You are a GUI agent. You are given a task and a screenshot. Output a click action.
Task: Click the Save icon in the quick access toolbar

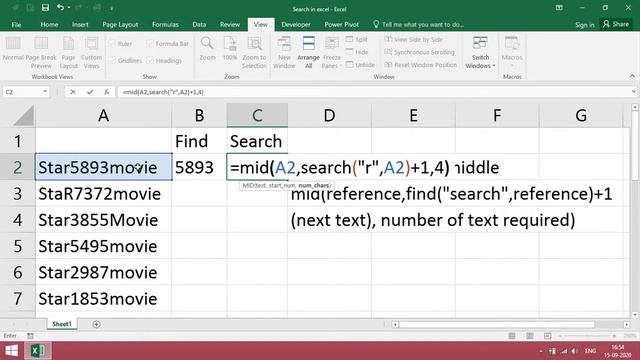click(x=45, y=8)
